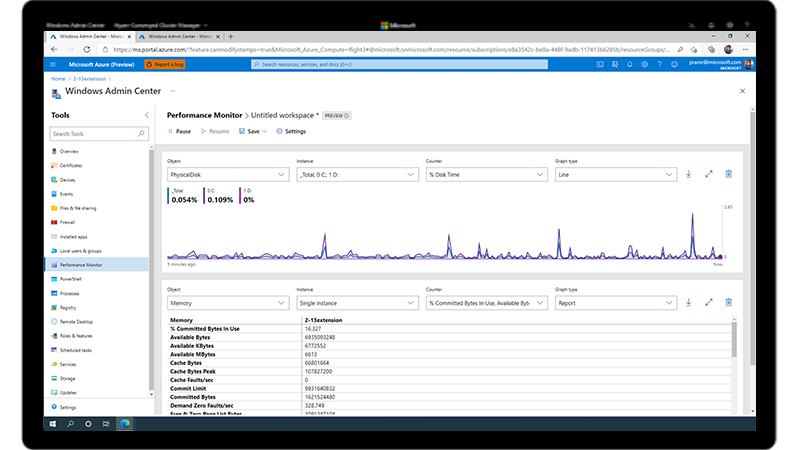The height and width of the screenshot is (450, 800).
Task: Download the Memory report data
Action: (x=688, y=302)
